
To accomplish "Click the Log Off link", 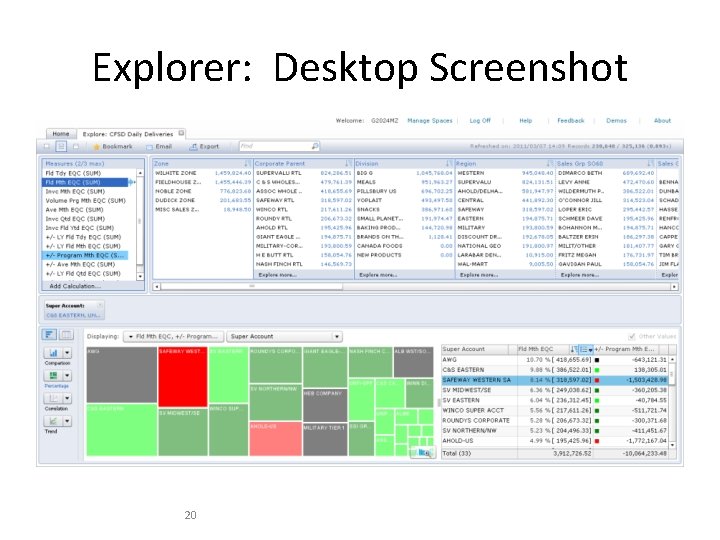I will 480,121.
